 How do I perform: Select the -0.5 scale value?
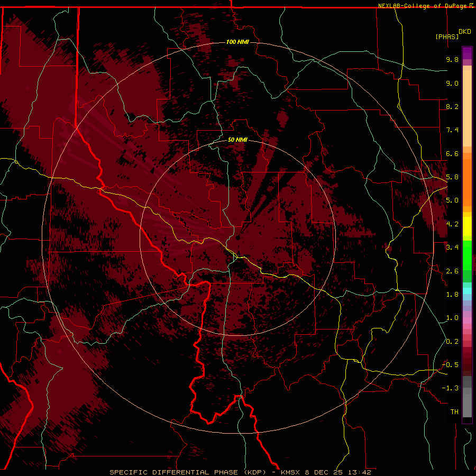(x=450, y=365)
